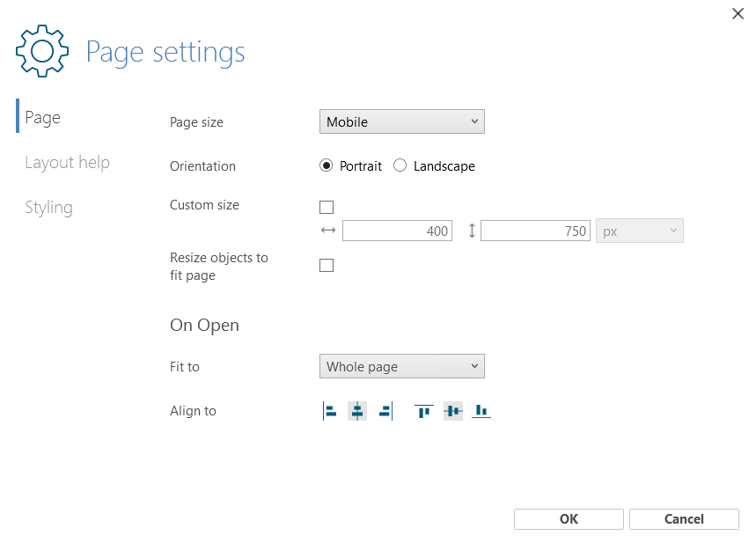Confirm settings with OK button
Image resolution: width=756 pixels, height=543 pixels.
569,519
